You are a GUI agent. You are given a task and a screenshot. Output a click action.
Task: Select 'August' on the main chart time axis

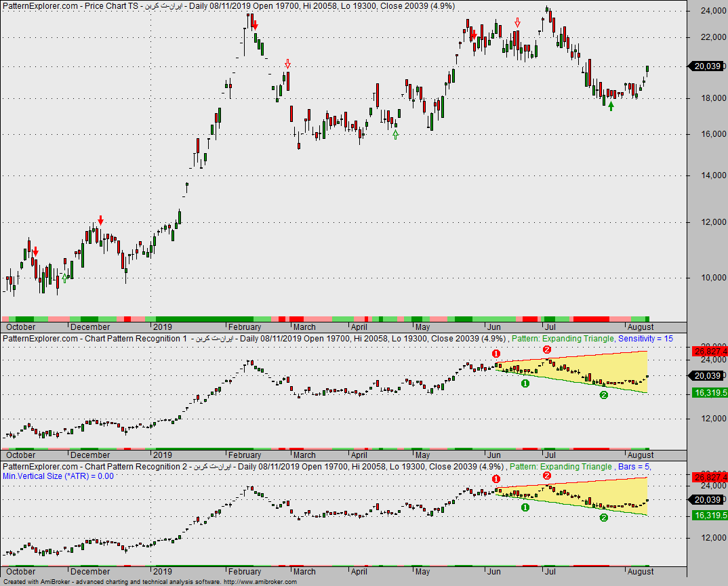(641, 327)
